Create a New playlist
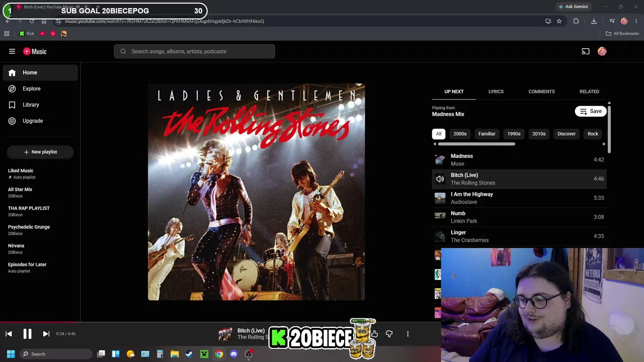The width and height of the screenshot is (644, 362). [40, 152]
